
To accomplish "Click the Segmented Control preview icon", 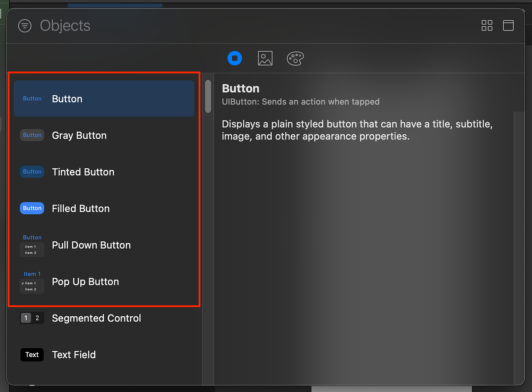I will [x=32, y=318].
